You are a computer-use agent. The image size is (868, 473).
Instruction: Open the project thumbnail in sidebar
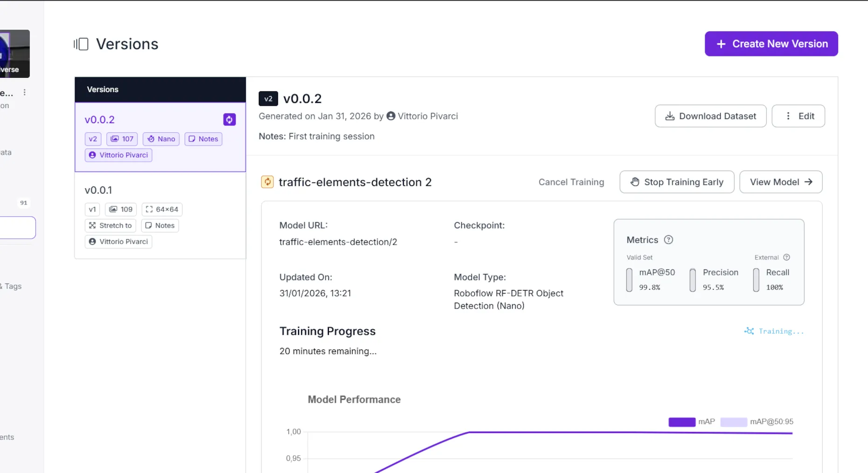click(x=14, y=54)
